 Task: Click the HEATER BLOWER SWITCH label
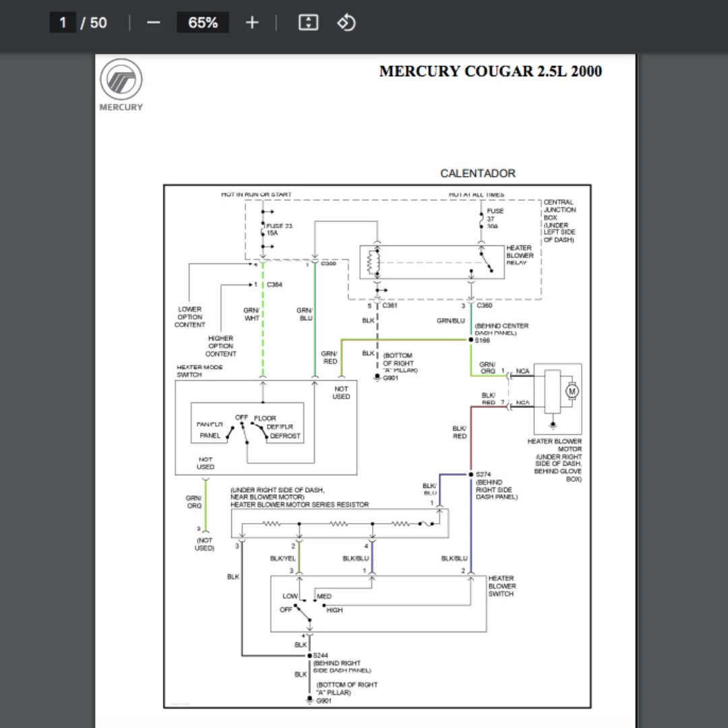[x=502, y=586]
